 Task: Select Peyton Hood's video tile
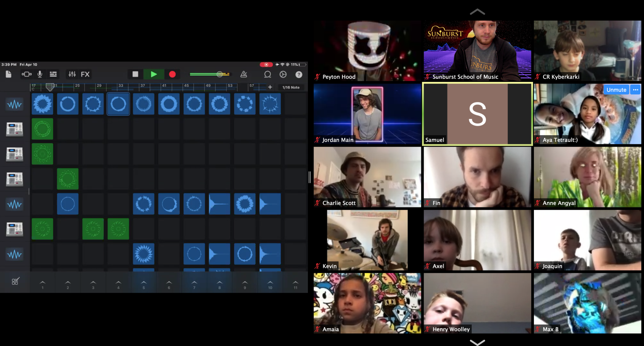(367, 51)
